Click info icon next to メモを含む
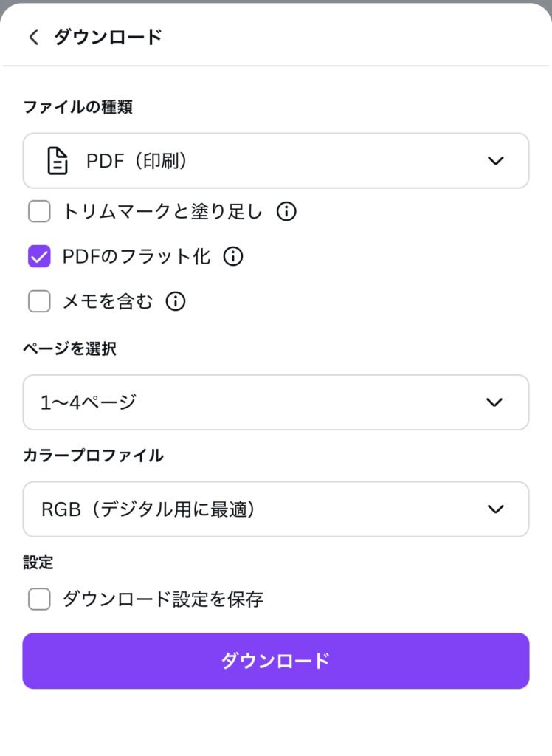This screenshot has height=756, width=552. 176,301
